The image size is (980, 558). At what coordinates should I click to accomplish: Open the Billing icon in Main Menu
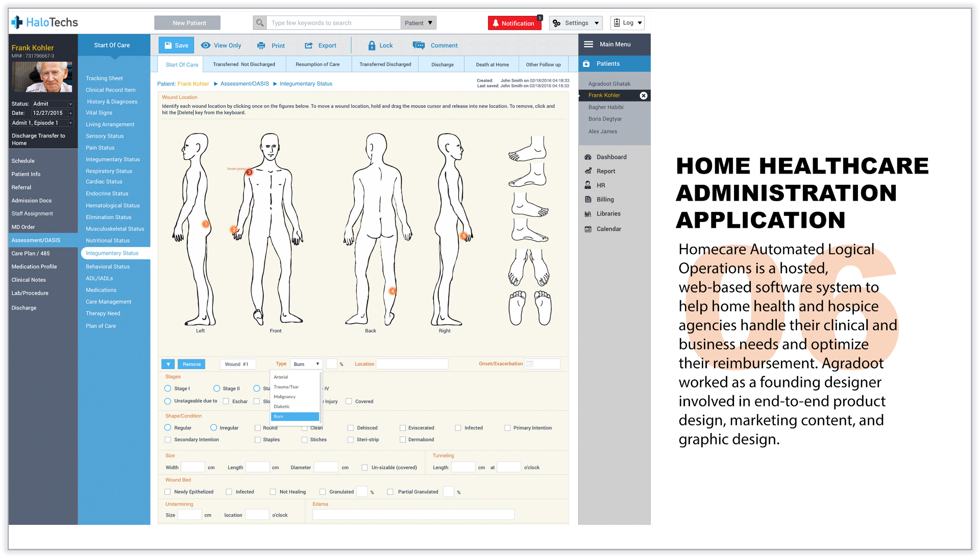[x=588, y=200]
